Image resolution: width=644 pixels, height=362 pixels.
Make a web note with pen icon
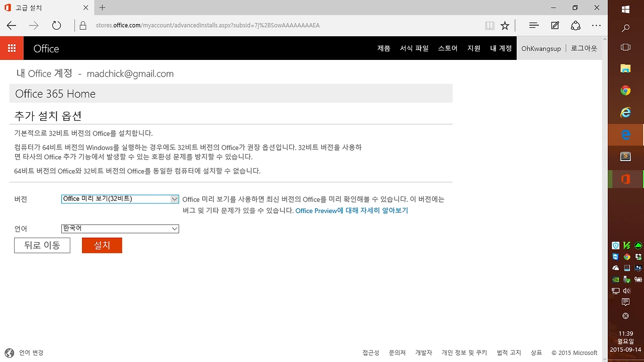(x=555, y=25)
